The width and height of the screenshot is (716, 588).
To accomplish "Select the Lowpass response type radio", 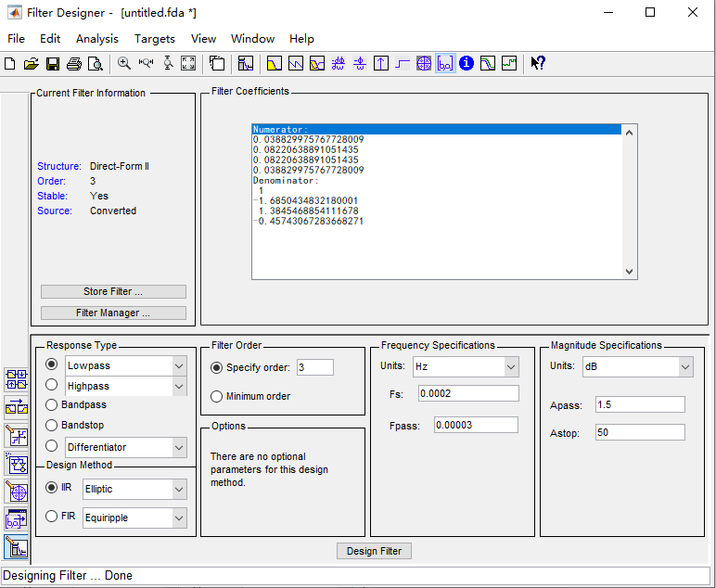I will pyautogui.click(x=52, y=364).
